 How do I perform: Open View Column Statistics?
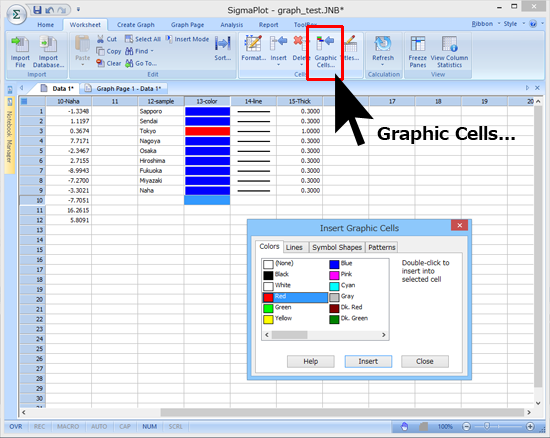449,52
